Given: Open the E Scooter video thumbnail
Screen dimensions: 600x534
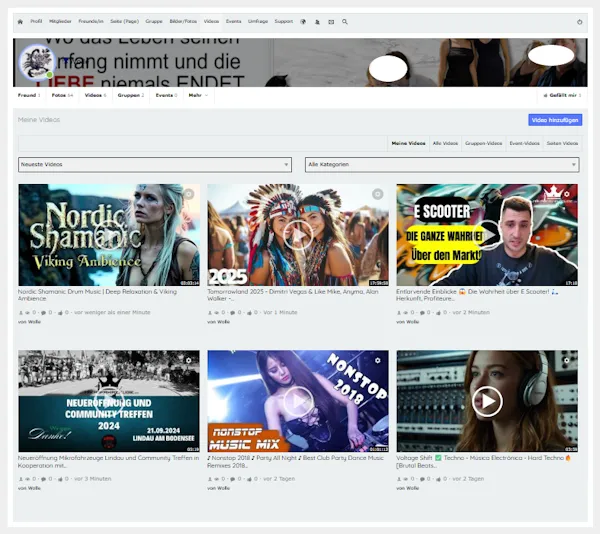Looking at the screenshot, I should 487,235.
